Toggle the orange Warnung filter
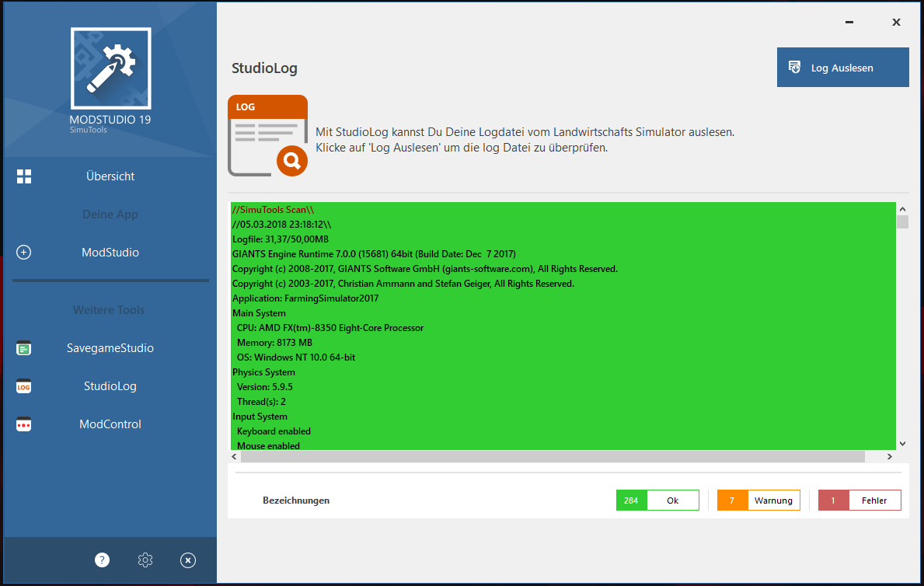The height and width of the screenshot is (586, 924). pyautogui.click(x=758, y=501)
